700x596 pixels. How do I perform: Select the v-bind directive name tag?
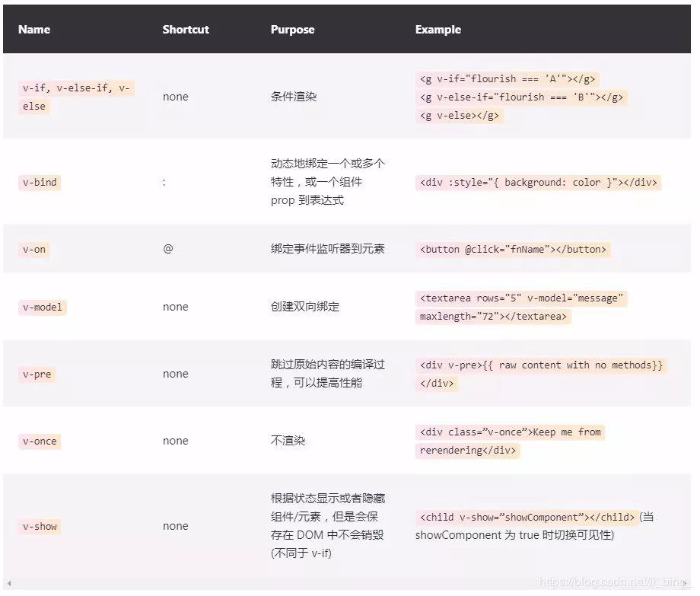pos(40,183)
